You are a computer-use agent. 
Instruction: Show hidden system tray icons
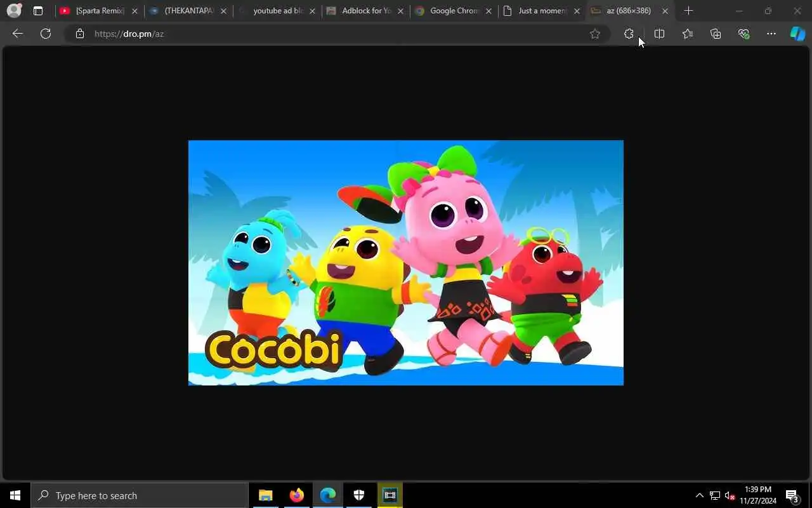click(699, 495)
